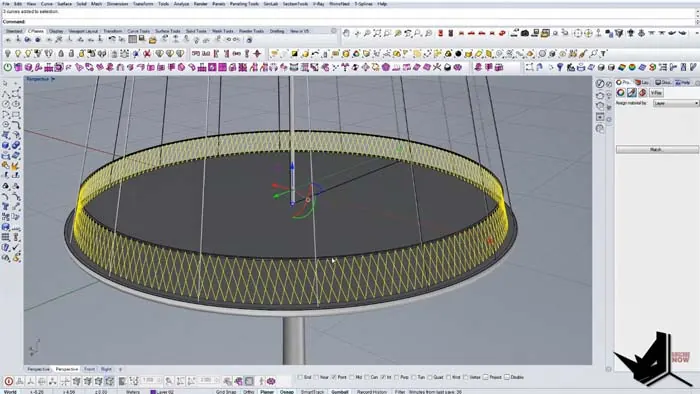Screen dimensions: 700x394
Task: Enable the Knot osnap checkbox
Action: tap(449, 377)
